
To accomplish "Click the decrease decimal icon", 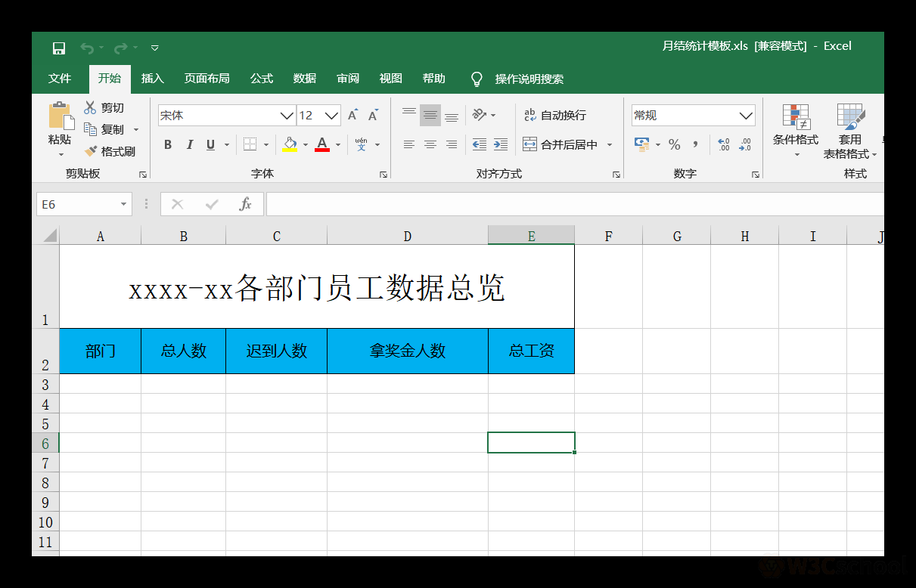I will [746, 144].
